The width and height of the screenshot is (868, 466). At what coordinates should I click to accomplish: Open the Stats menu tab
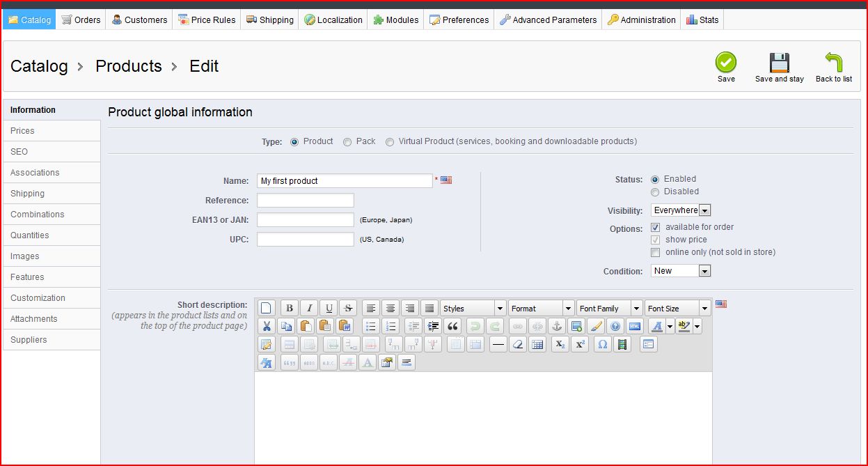pos(702,20)
